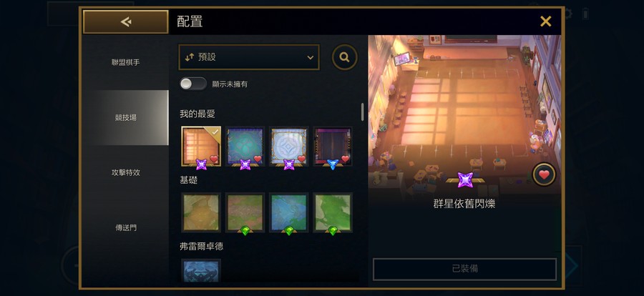Viewport: 644px width, 296px height.
Task: Select the 弗雷爾卓德 blue arena thumbnail
Action: (x=201, y=270)
